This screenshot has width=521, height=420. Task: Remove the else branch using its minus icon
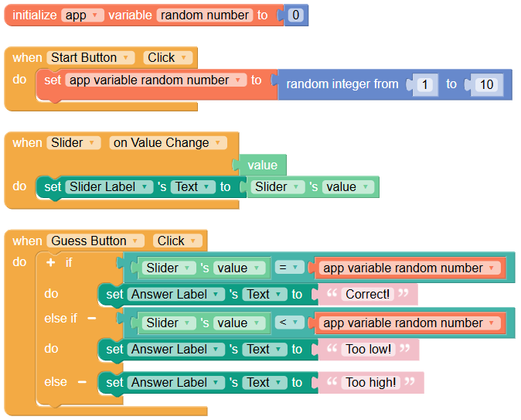tap(82, 382)
